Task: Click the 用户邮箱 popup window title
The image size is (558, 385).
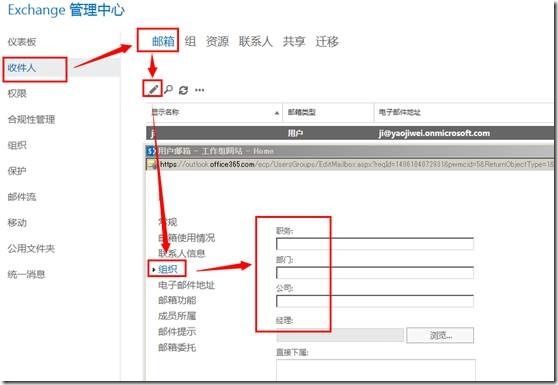Action: pyautogui.click(x=216, y=151)
